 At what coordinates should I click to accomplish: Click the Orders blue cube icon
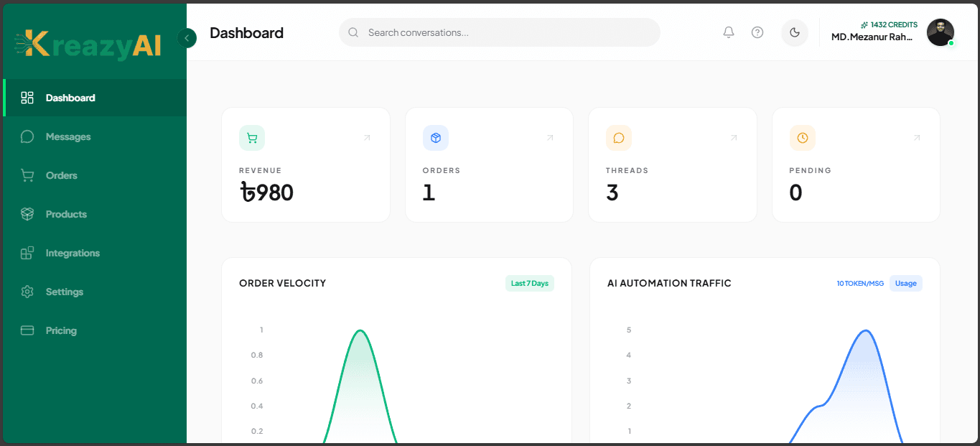pyautogui.click(x=436, y=138)
